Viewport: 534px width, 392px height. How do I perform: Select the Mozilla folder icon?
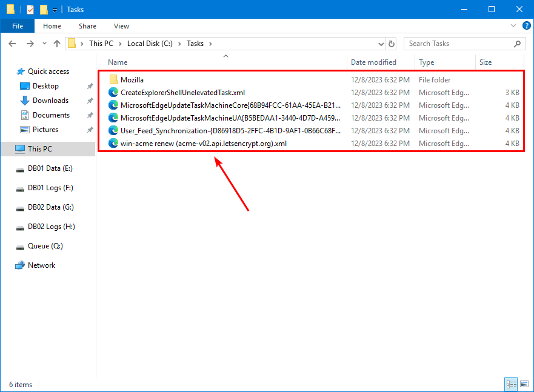click(113, 80)
